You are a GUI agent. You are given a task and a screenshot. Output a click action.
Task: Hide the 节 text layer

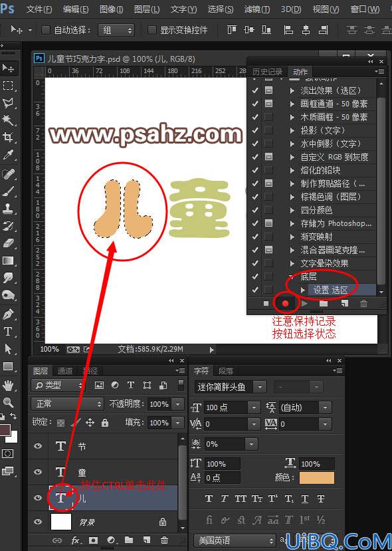point(38,445)
